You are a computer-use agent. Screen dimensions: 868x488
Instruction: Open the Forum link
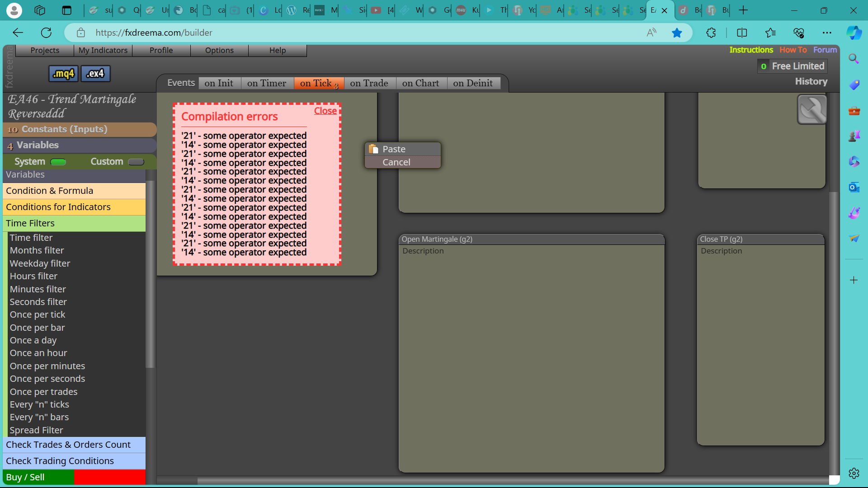point(825,50)
